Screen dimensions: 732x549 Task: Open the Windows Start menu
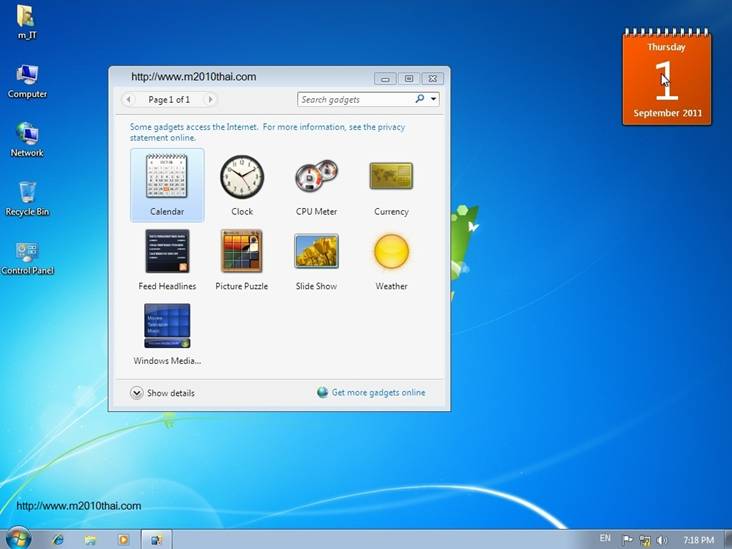[18, 539]
